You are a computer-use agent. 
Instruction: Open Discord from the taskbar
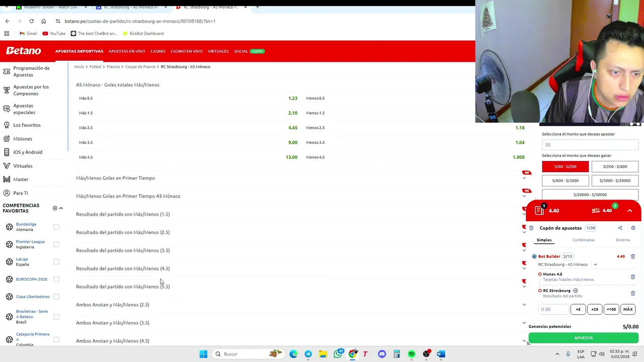pos(382,354)
